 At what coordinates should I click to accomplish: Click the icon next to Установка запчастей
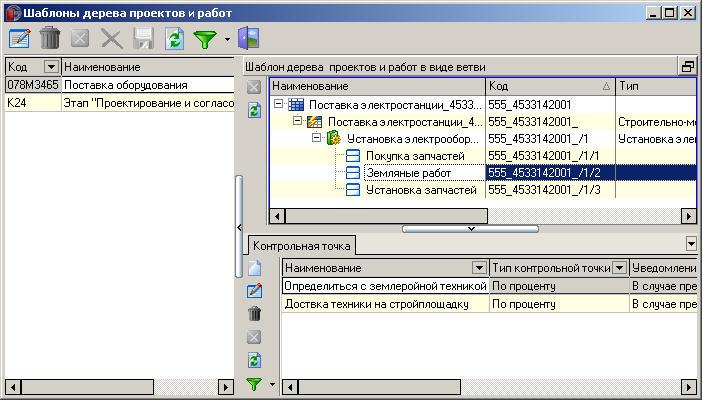pos(353,190)
